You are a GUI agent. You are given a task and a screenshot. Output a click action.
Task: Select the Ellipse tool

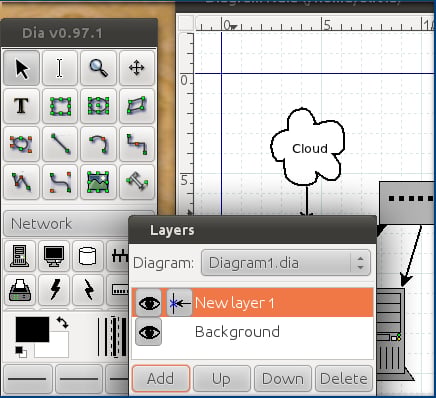click(x=98, y=106)
